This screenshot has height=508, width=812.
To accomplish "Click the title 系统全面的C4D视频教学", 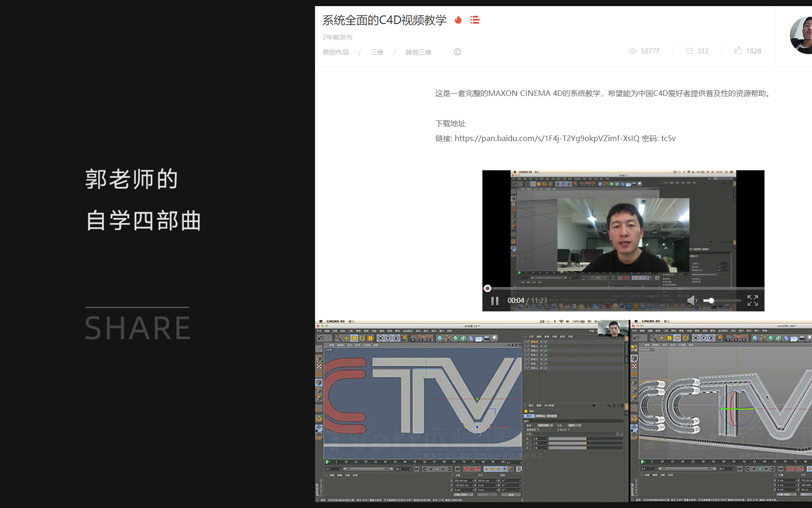I will click(385, 20).
